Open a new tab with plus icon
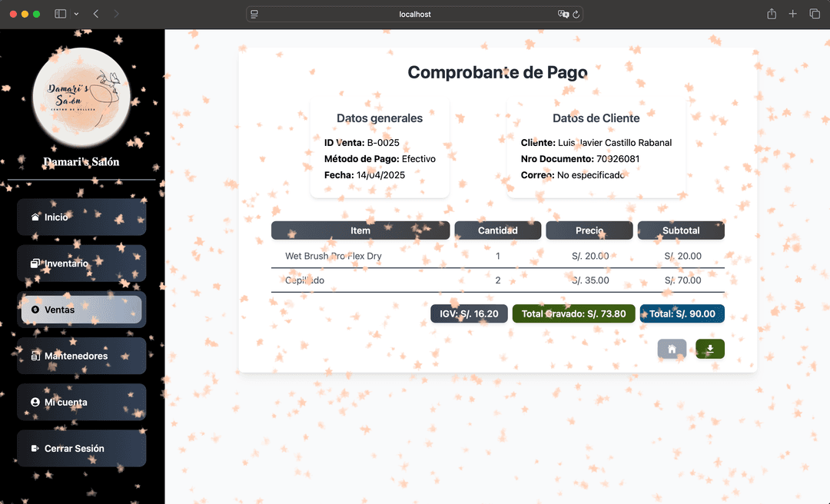830x504 pixels. 793,14
